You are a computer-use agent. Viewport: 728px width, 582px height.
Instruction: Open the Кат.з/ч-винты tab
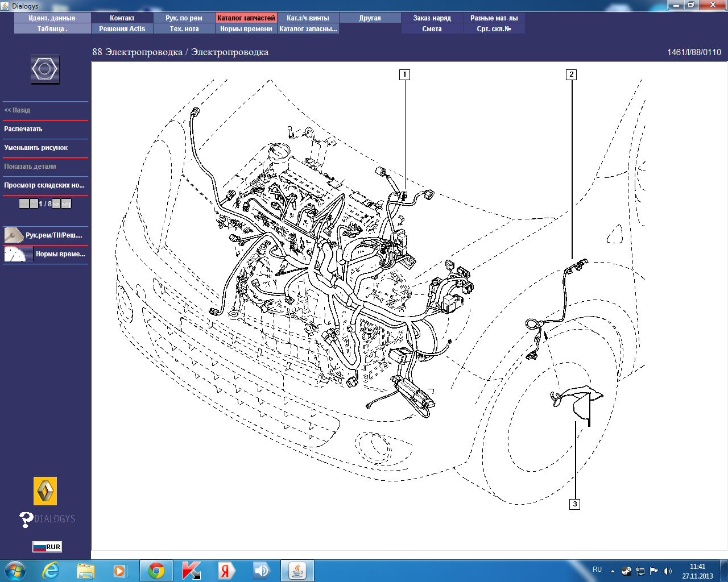pos(308,18)
